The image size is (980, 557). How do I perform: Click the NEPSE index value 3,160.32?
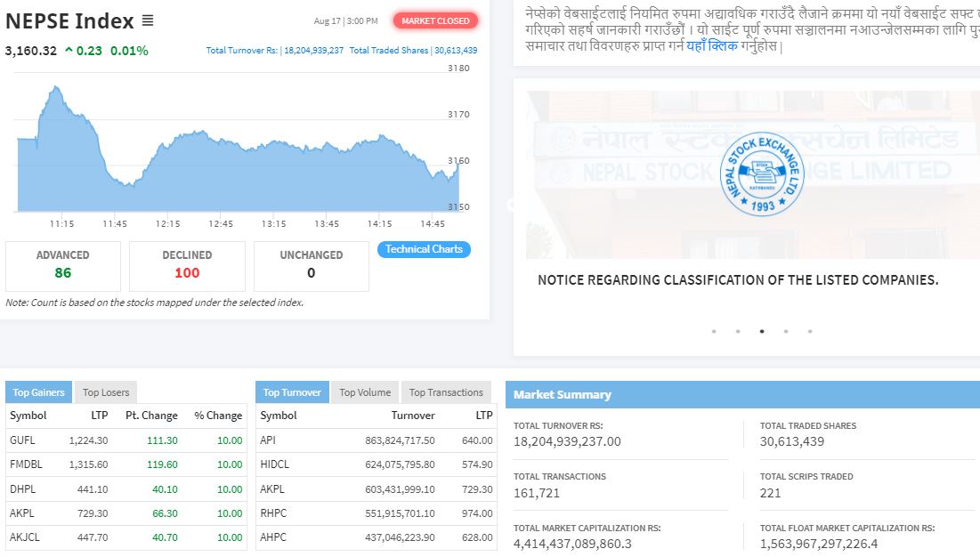coord(30,51)
